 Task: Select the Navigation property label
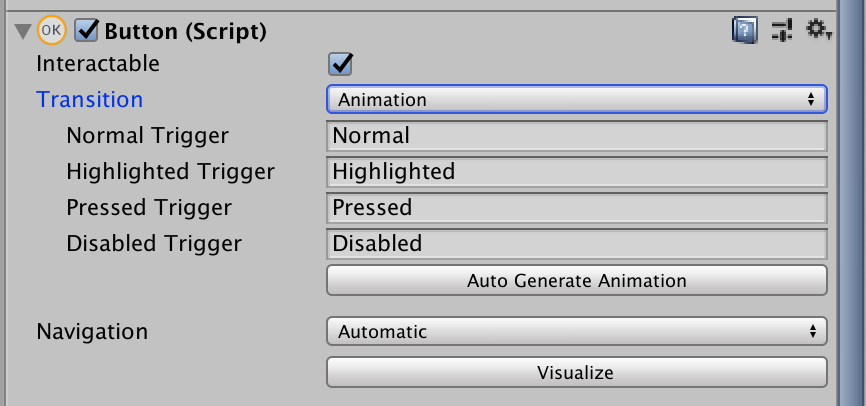point(92,331)
